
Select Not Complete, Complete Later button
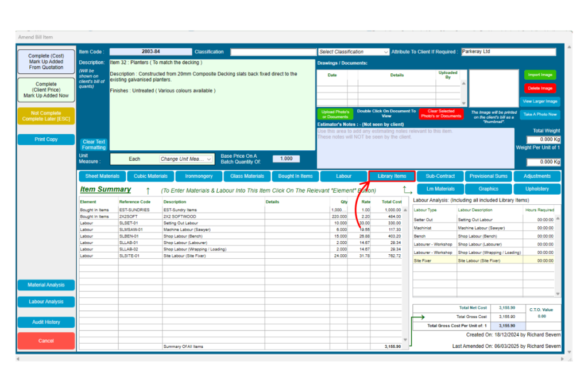(x=46, y=116)
